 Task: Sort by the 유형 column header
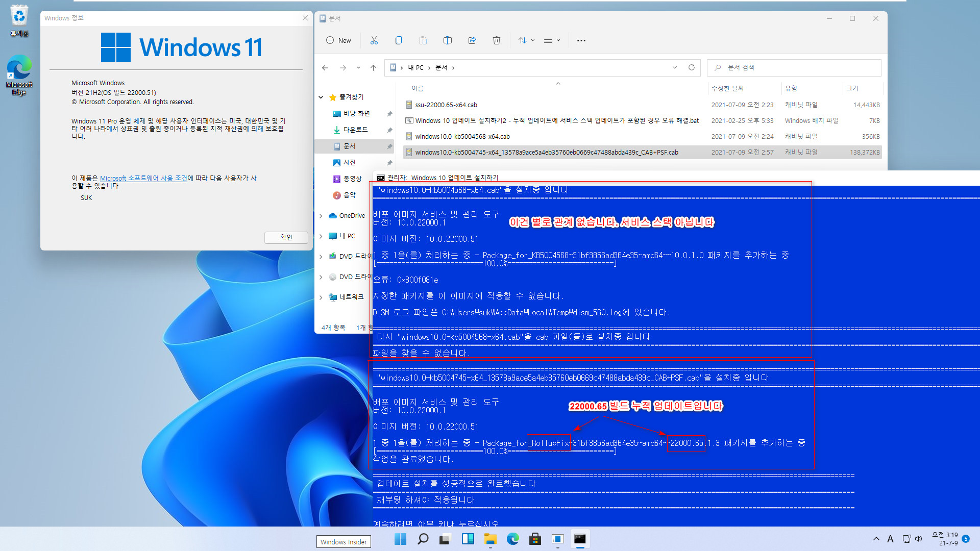[x=791, y=88]
